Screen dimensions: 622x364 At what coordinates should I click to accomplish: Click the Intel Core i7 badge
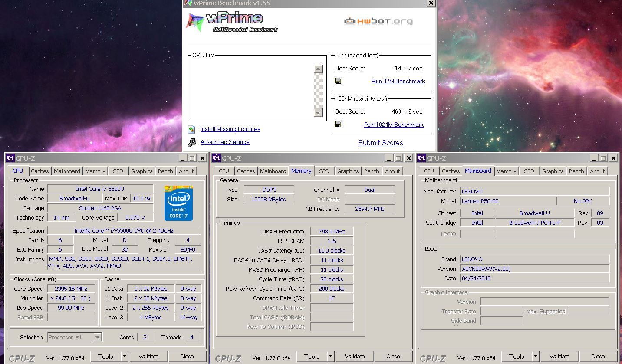(x=178, y=203)
